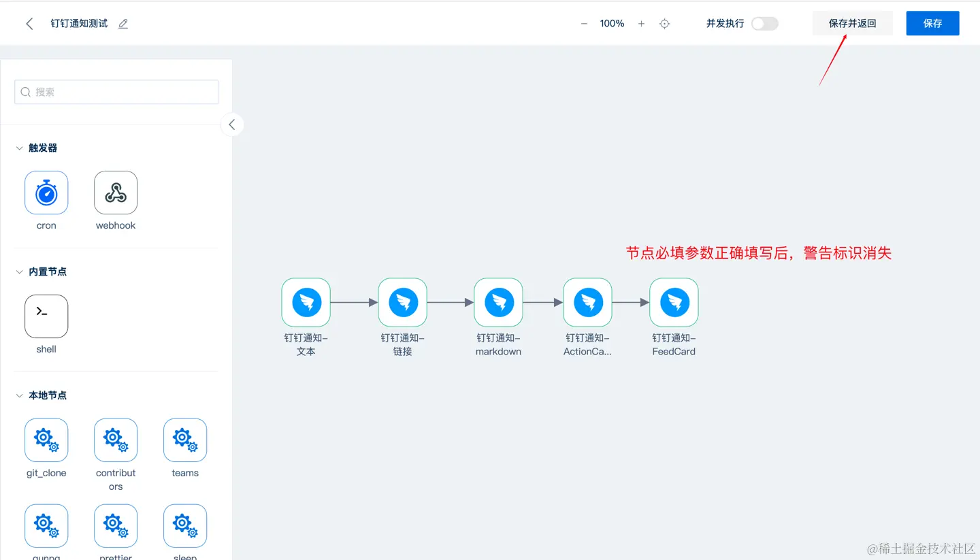Open the 钉钉通知-ActionCa... canvas node
Image resolution: width=980 pixels, height=560 pixels.
coord(588,302)
